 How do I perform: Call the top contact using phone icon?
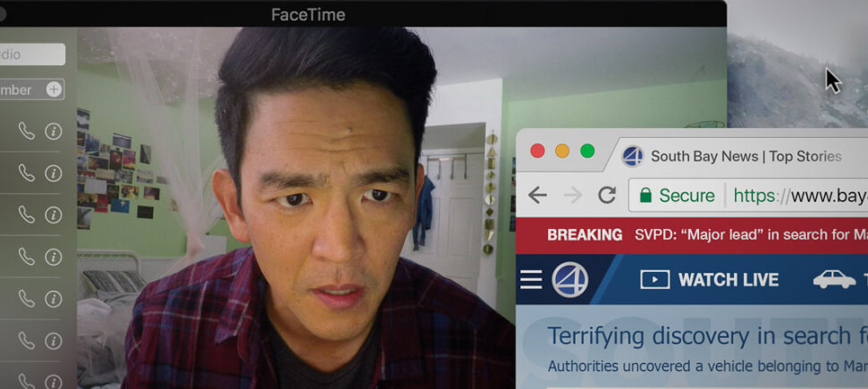click(x=27, y=131)
